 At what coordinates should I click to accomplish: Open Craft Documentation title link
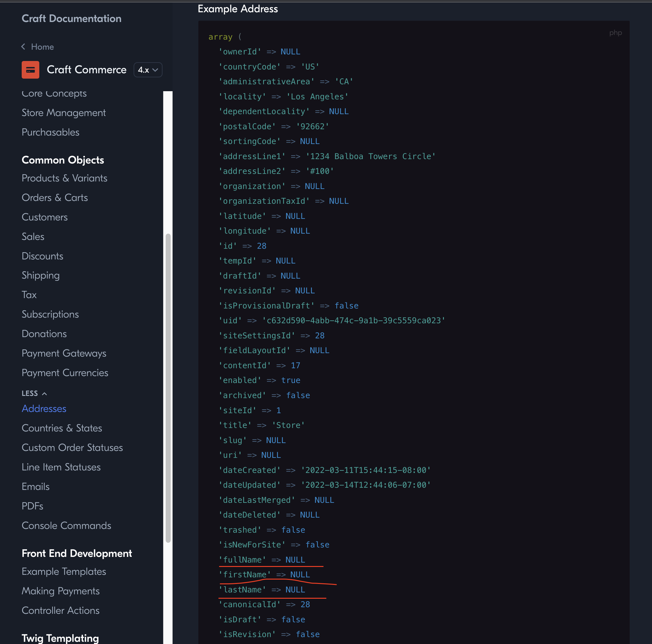click(72, 18)
